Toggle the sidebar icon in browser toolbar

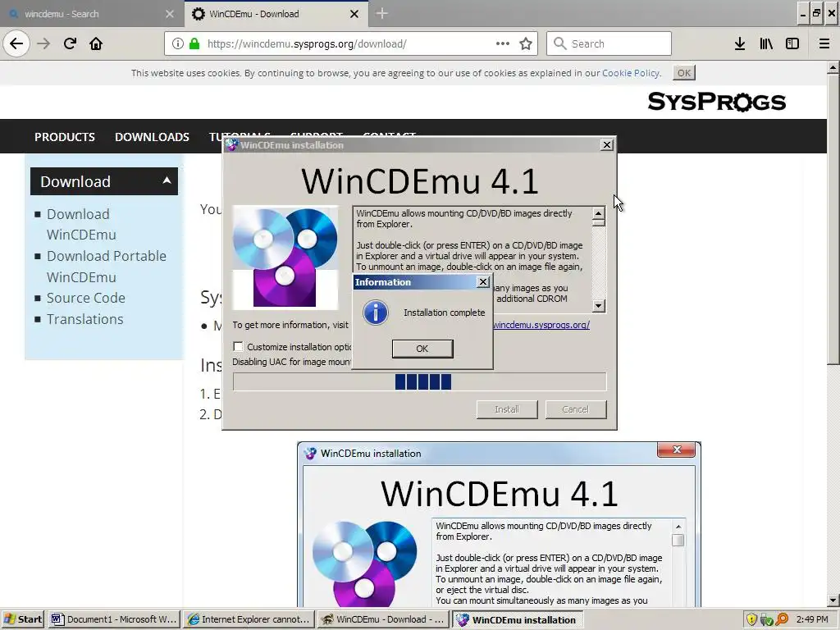pyautogui.click(x=792, y=43)
